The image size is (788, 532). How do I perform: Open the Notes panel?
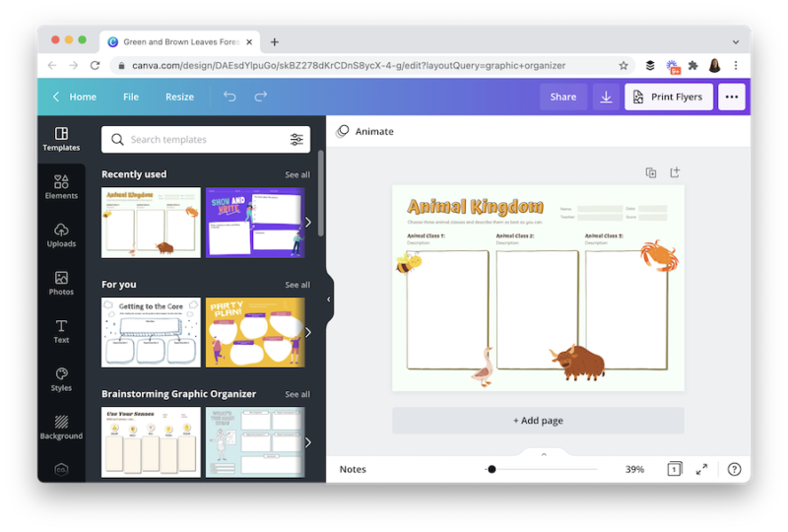coord(353,469)
